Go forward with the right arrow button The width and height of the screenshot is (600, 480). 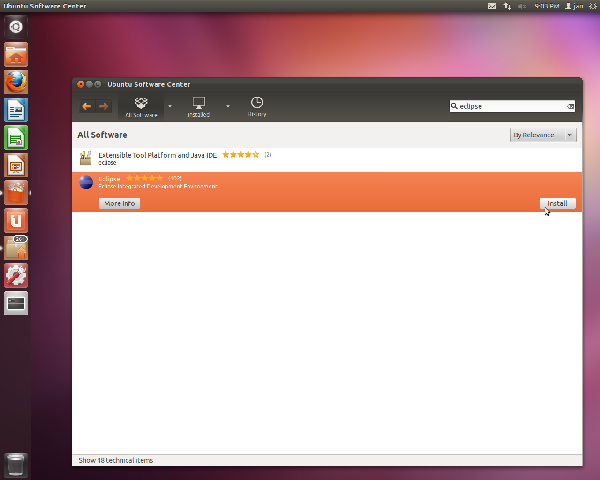tap(103, 106)
